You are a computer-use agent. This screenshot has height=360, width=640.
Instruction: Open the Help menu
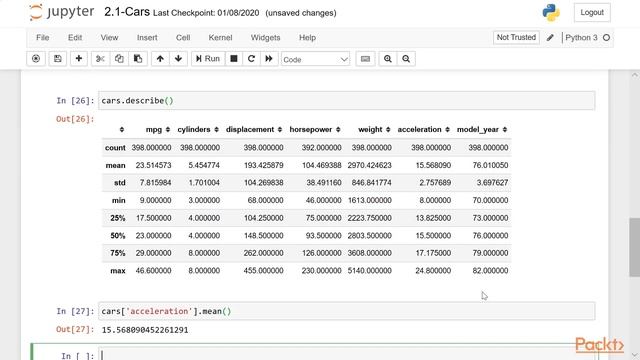pos(307,38)
